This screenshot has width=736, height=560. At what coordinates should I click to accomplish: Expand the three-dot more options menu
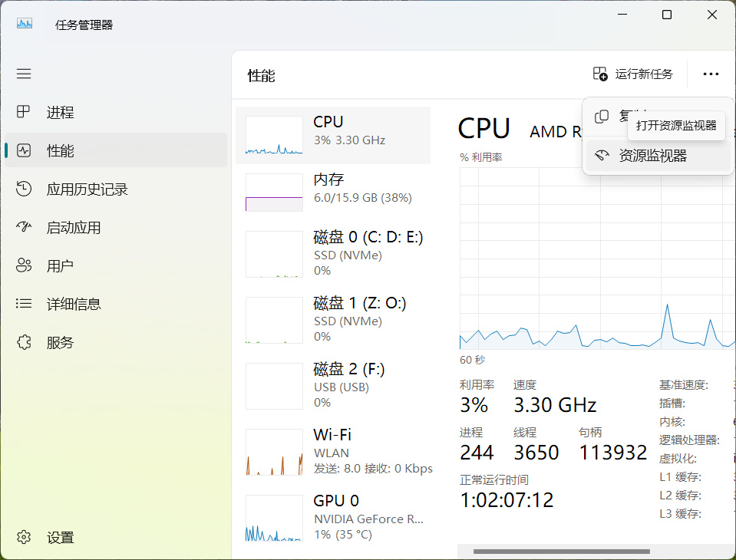711,74
